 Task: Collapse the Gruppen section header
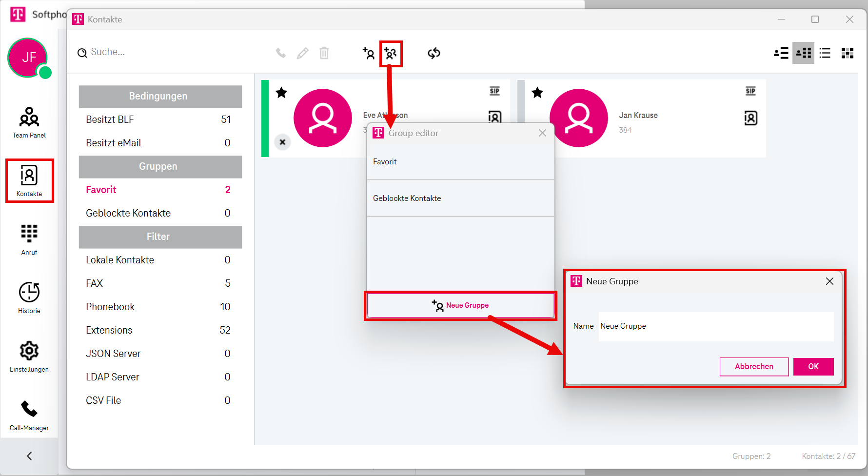point(160,166)
